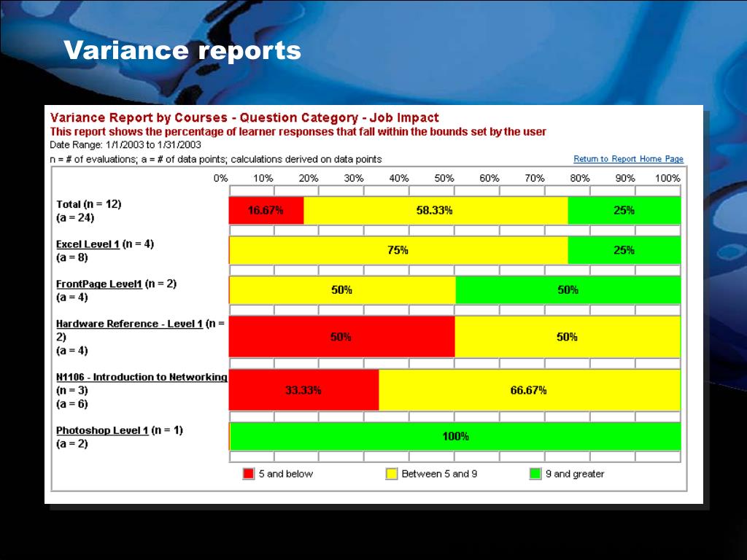Click the 'Between 5 and 9' legend label
747x560 pixels.
(x=439, y=474)
